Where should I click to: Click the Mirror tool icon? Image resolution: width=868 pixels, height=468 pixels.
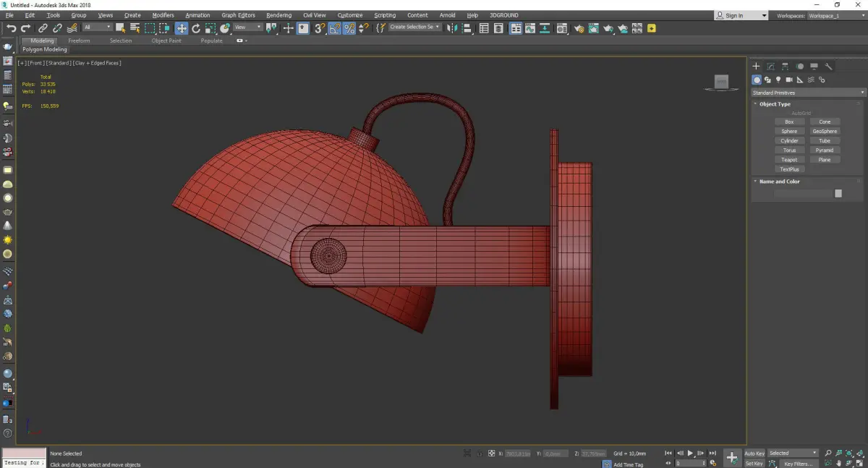(x=451, y=28)
